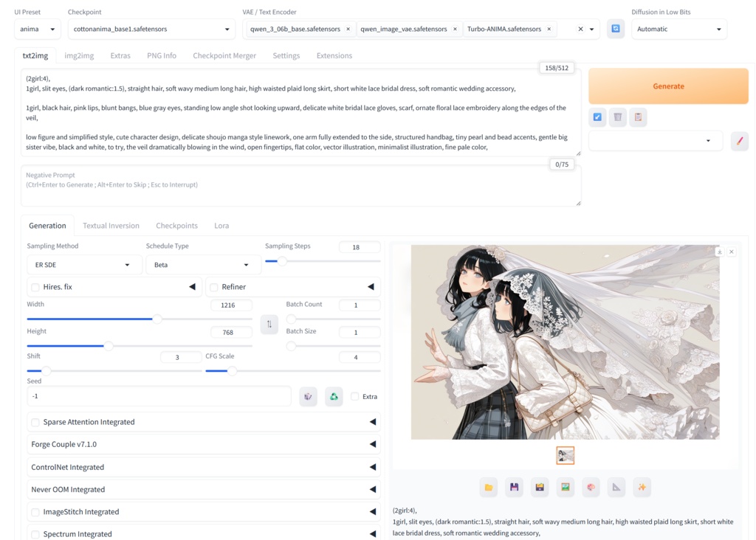Click the Sampling Steps slider
Viewport: 756px width, 540px height.
click(x=323, y=261)
